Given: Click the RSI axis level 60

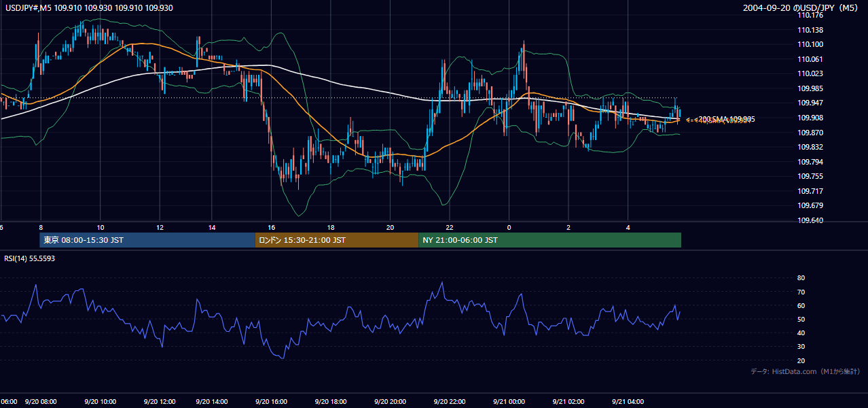Looking at the screenshot, I should click(801, 305).
